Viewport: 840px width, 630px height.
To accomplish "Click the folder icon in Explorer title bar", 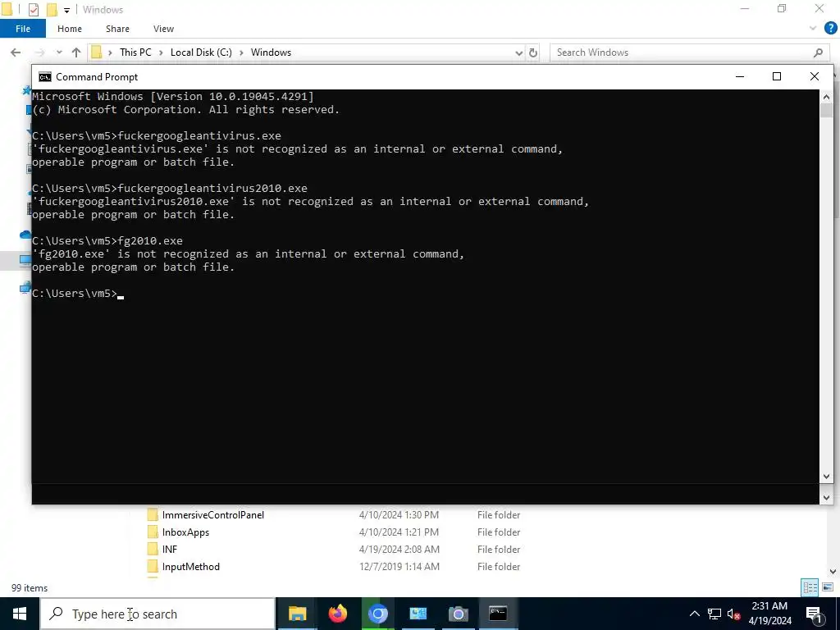I will [x=7, y=9].
